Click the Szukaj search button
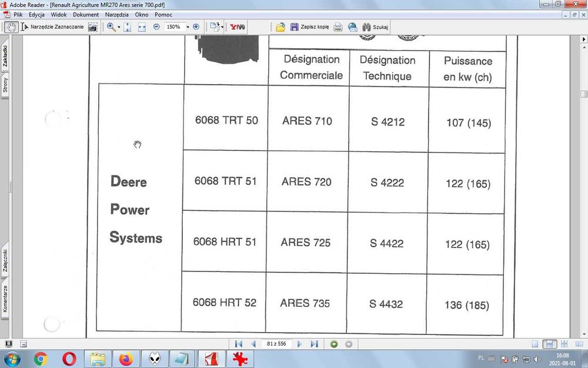The height and width of the screenshot is (368, 588). pos(375,27)
